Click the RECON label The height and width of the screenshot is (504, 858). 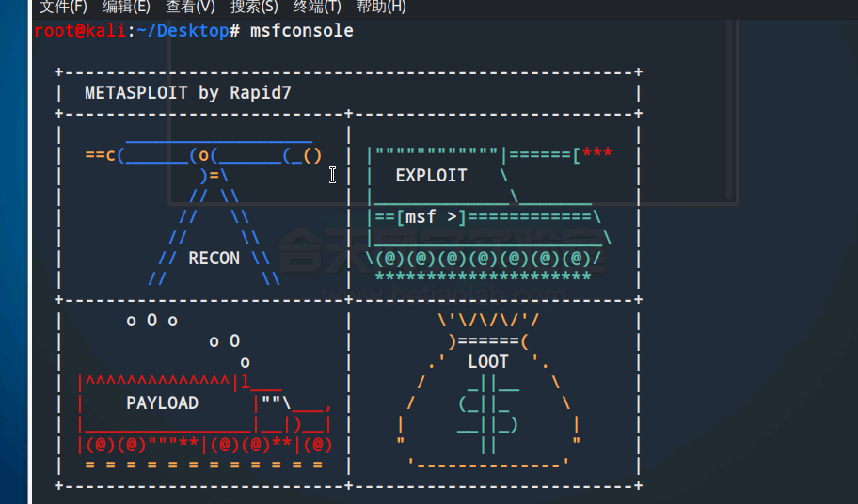pos(214,258)
